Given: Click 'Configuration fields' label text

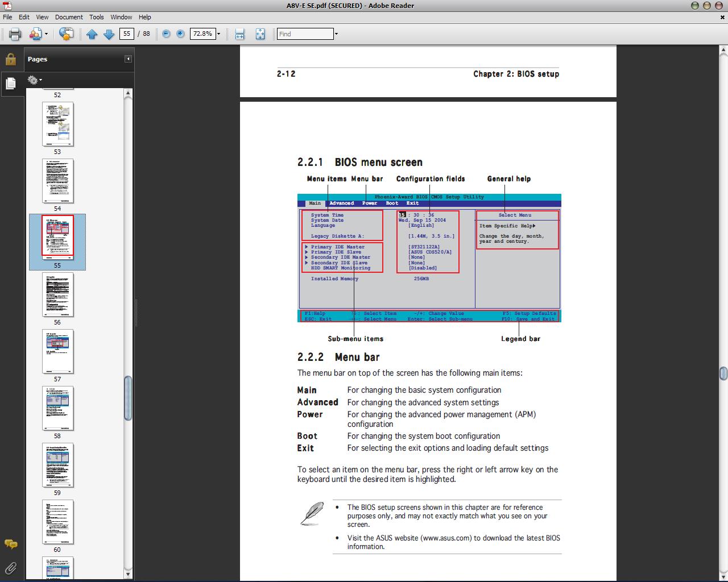Looking at the screenshot, I should tap(431, 178).
